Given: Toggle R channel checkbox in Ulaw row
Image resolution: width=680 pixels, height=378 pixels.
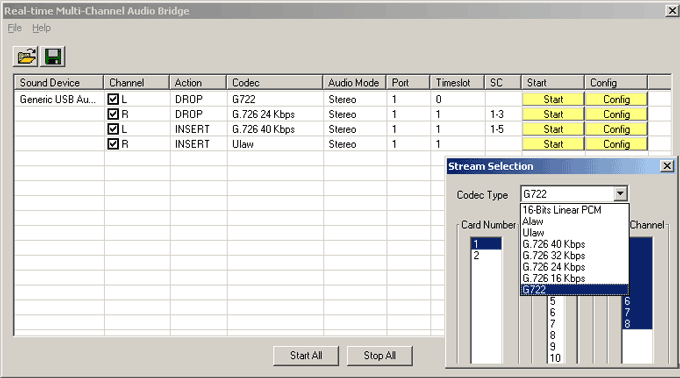Looking at the screenshot, I should click(113, 144).
